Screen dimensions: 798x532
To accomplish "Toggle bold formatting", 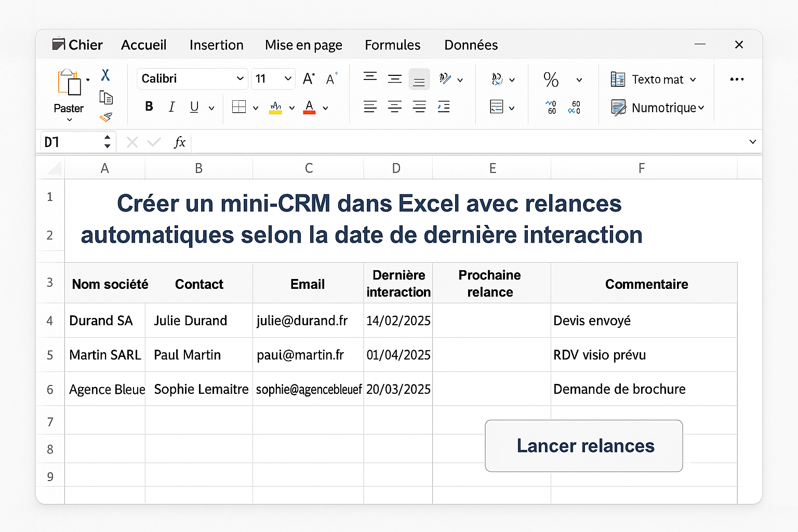I will [149, 107].
